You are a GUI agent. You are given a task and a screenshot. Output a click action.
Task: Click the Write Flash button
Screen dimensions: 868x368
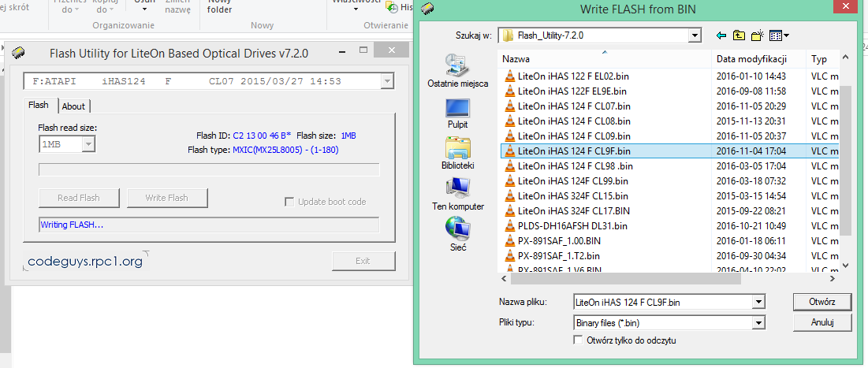tap(166, 198)
